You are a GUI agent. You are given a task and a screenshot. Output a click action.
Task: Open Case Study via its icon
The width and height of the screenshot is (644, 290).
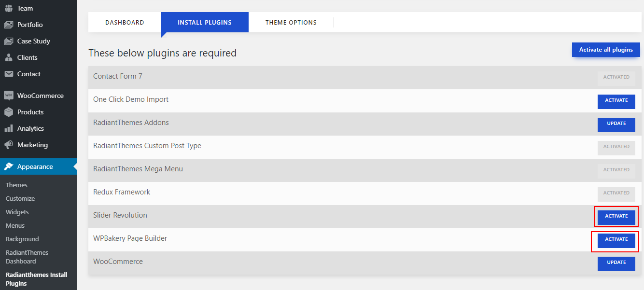click(x=9, y=41)
